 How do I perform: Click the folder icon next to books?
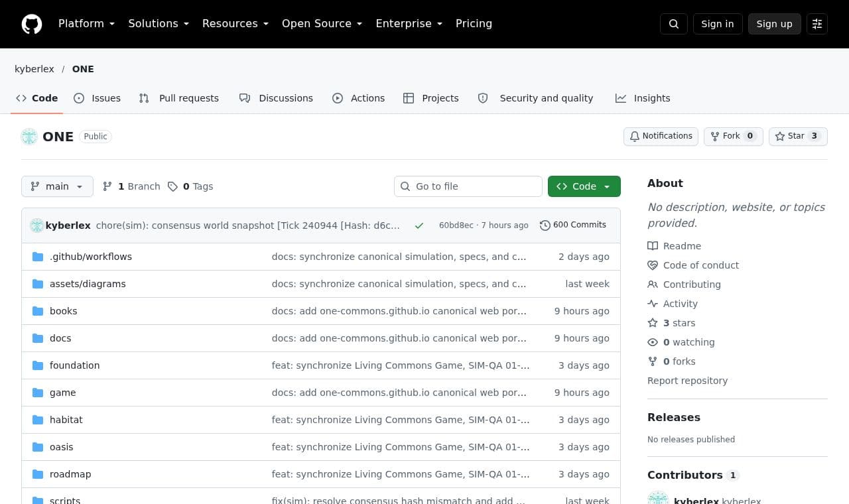[38, 311]
